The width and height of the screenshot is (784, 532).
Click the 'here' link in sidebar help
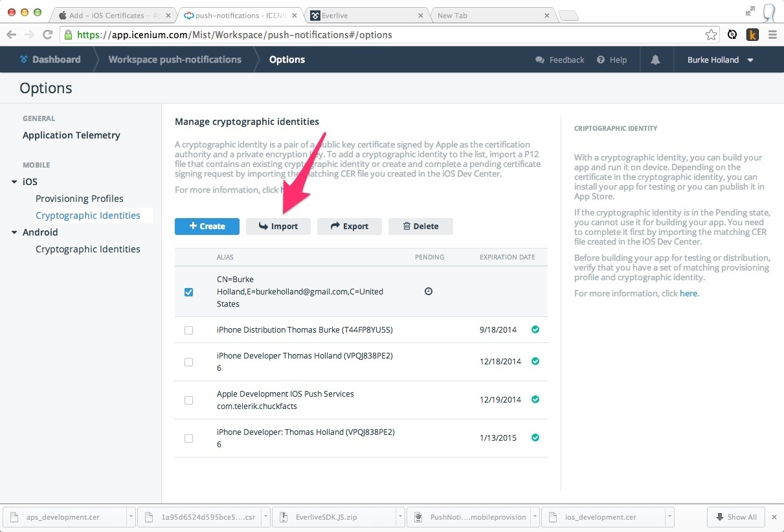(x=688, y=293)
